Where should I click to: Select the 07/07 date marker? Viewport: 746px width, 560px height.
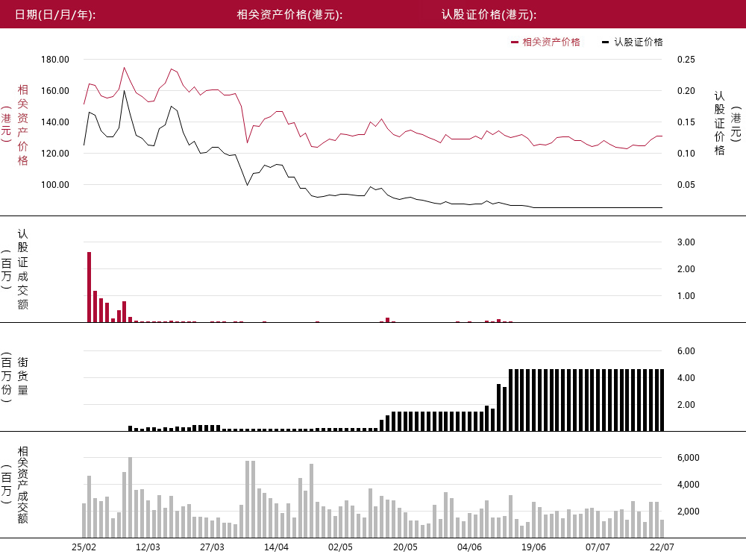point(598,547)
